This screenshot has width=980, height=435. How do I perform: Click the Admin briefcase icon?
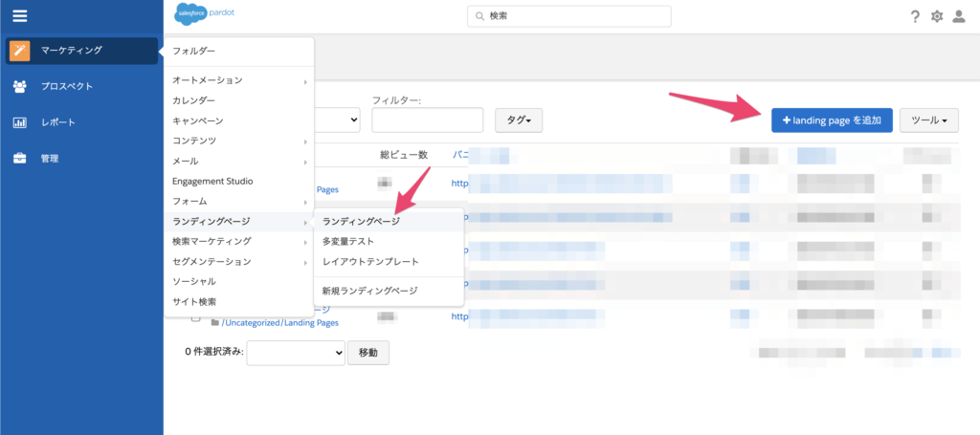(x=20, y=158)
